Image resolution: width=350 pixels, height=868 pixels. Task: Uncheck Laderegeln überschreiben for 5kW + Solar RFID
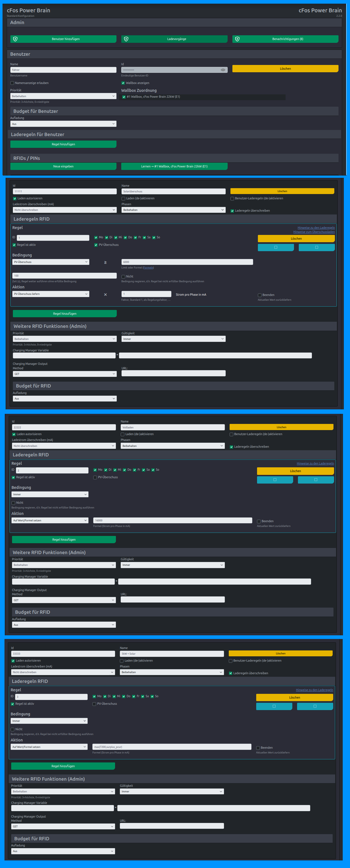click(230, 673)
